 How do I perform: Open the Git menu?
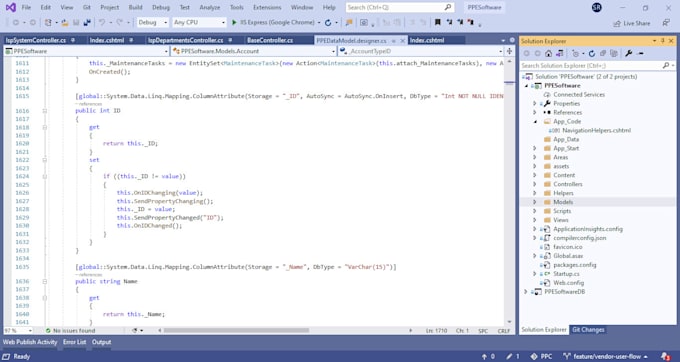click(x=87, y=7)
